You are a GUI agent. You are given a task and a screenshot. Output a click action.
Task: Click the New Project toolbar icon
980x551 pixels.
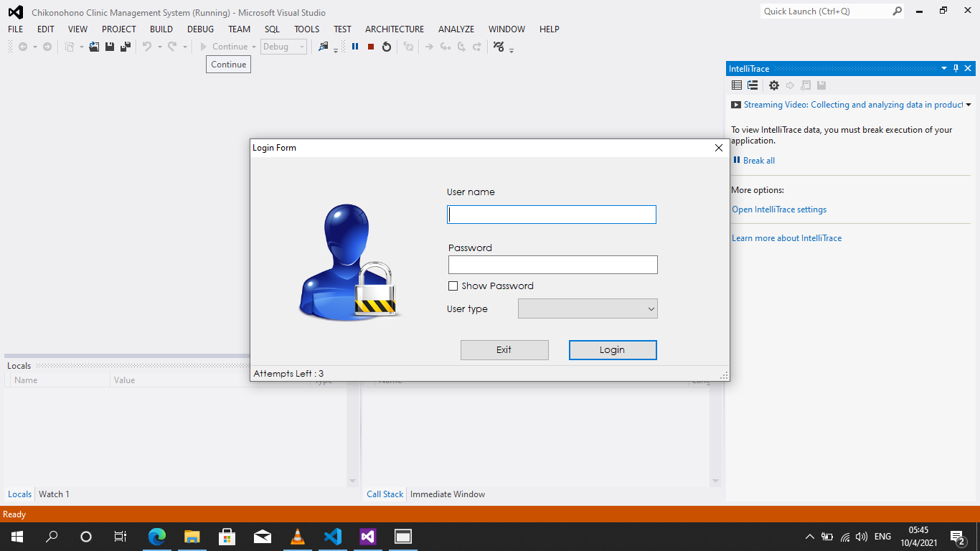[x=70, y=47]
